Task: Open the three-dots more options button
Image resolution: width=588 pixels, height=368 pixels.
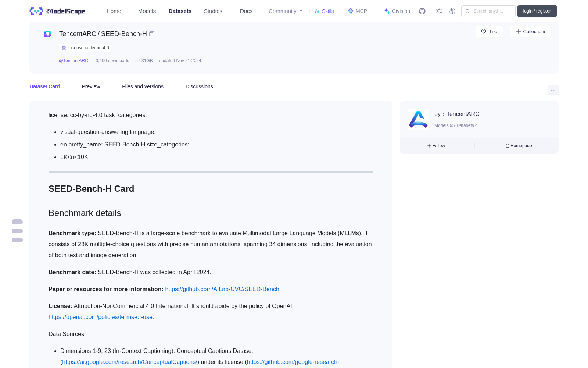Action: click(x=553, y=90)
